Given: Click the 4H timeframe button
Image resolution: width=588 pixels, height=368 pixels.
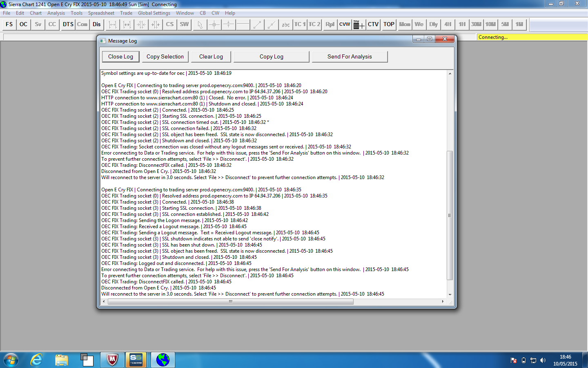Looking at the screenshot, I should [x=448, y=25].
